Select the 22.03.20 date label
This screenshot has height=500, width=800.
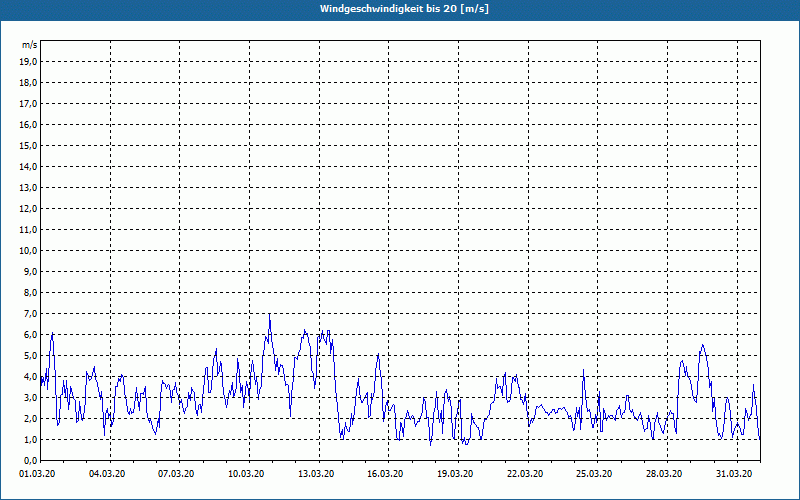tap(525, 474)
